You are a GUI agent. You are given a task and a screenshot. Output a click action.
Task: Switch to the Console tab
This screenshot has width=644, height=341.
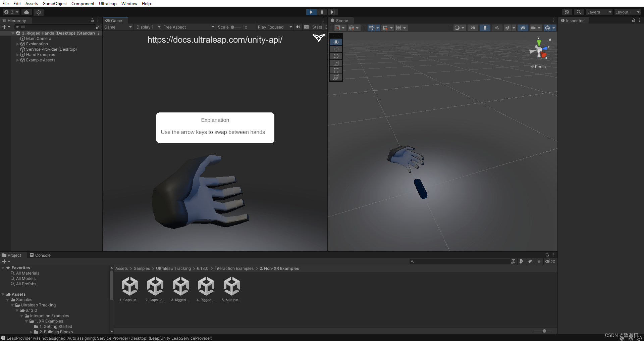coord(40,255)
